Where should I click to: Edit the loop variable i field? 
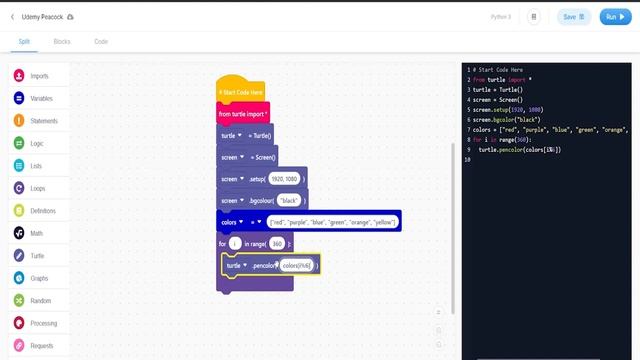coord(235,244)
